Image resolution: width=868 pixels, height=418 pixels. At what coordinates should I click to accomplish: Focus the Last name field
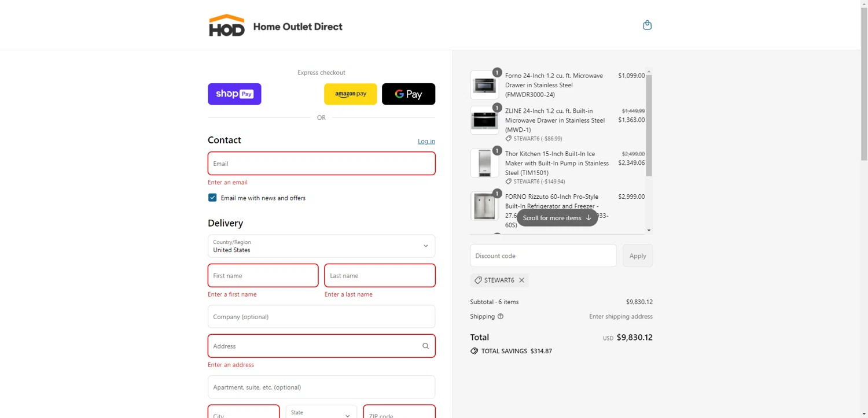click(x=380, y=276)
